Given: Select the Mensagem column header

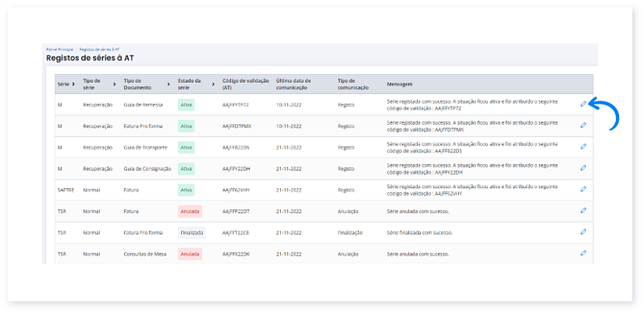Looking at the screenshot, I should (x=399, y=84).
